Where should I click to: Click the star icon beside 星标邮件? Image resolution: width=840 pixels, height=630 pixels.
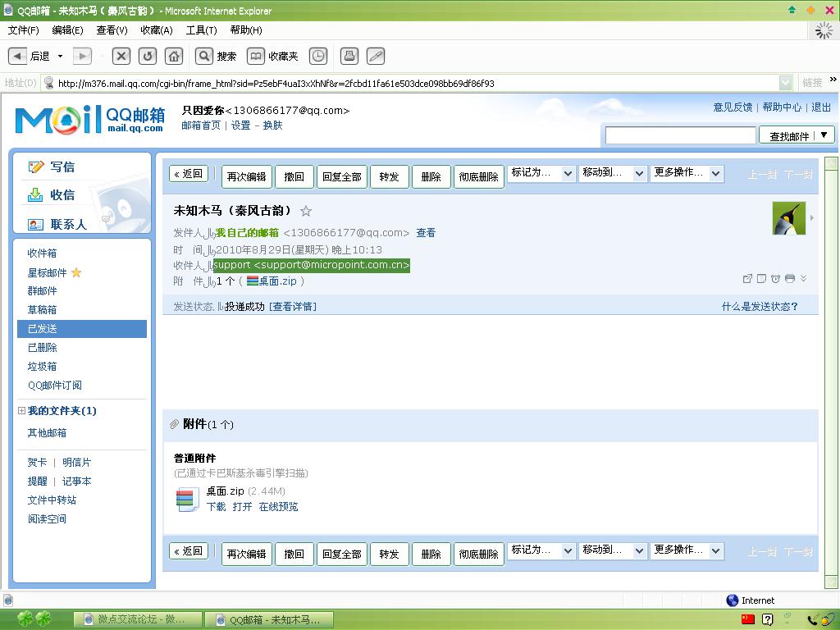pyautogui.click(x=76, y=272)
